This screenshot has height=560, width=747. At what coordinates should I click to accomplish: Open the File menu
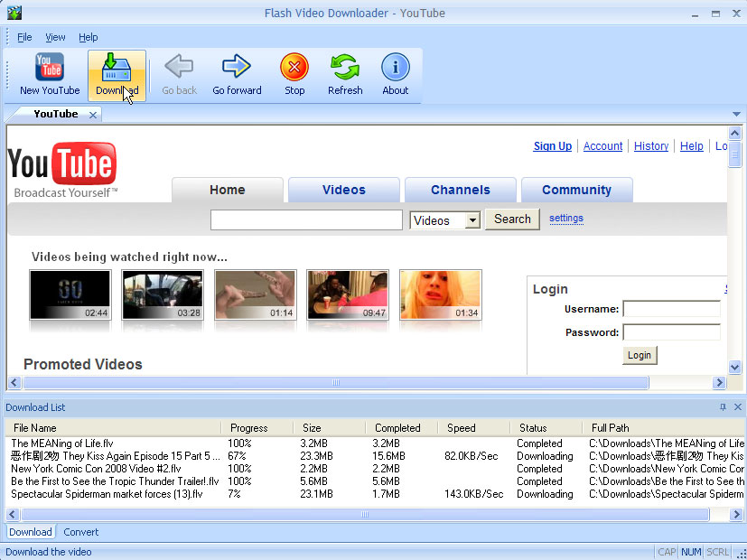[x=24, y=37]
